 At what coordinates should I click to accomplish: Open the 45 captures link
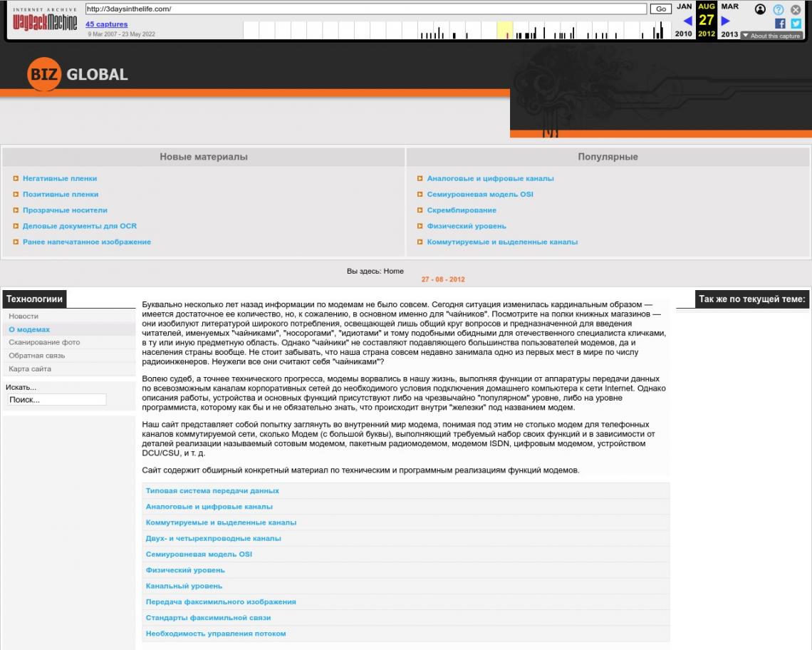point(106,24)
